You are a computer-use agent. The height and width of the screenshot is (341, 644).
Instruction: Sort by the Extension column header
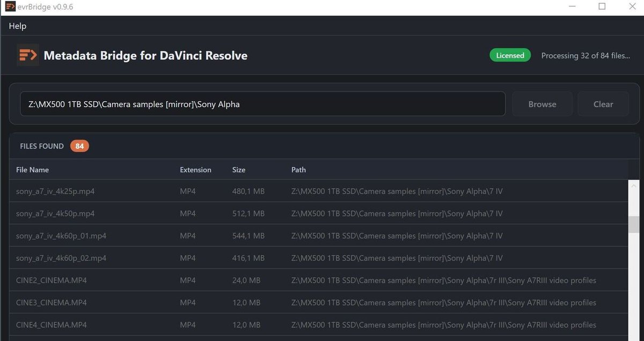coord(195,169)
